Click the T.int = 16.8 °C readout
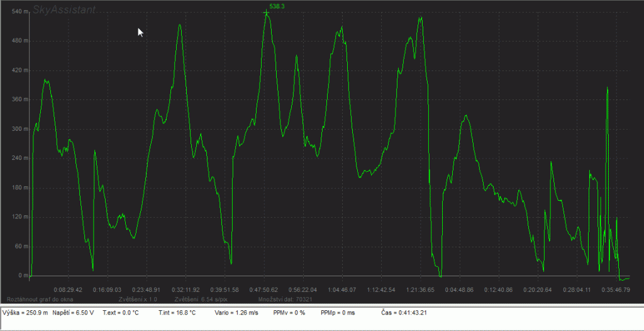 pos(177,312)
